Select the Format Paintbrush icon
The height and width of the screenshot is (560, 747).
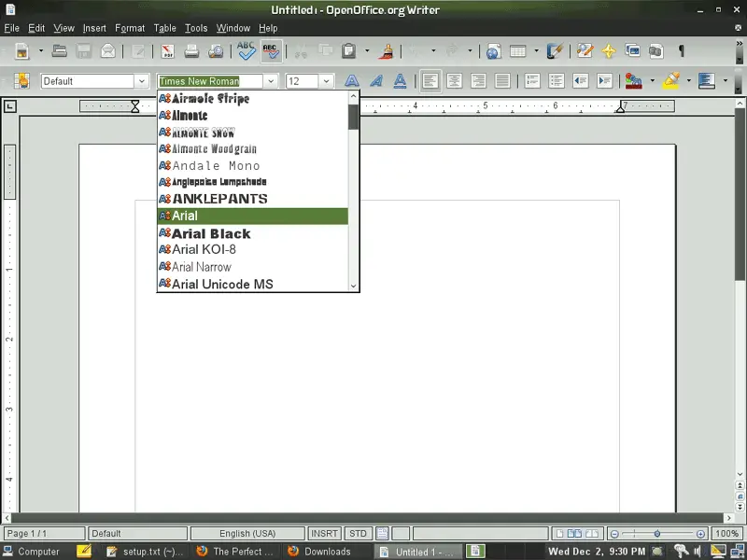tap(386, 51)
